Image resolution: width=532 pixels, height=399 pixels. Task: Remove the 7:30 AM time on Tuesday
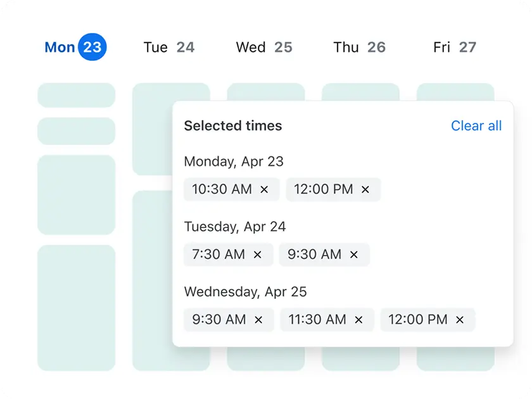coord(257,255)
